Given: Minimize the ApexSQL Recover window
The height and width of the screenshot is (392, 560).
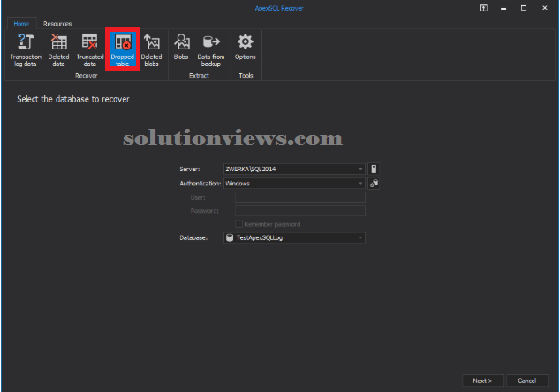Looking at the screenshot, I should pyautogui.click(x=503, y=8).
